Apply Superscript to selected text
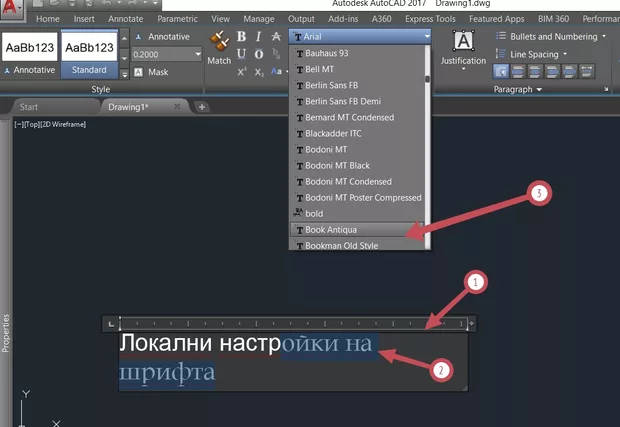The image size is (620, 427). pyautogui.click(x=242, y=72)
